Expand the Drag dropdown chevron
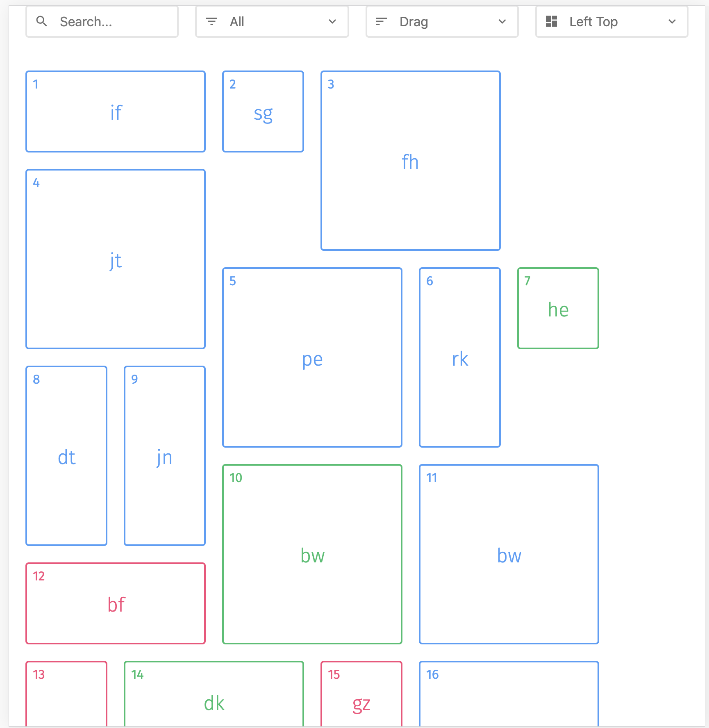 pos(502,21)
